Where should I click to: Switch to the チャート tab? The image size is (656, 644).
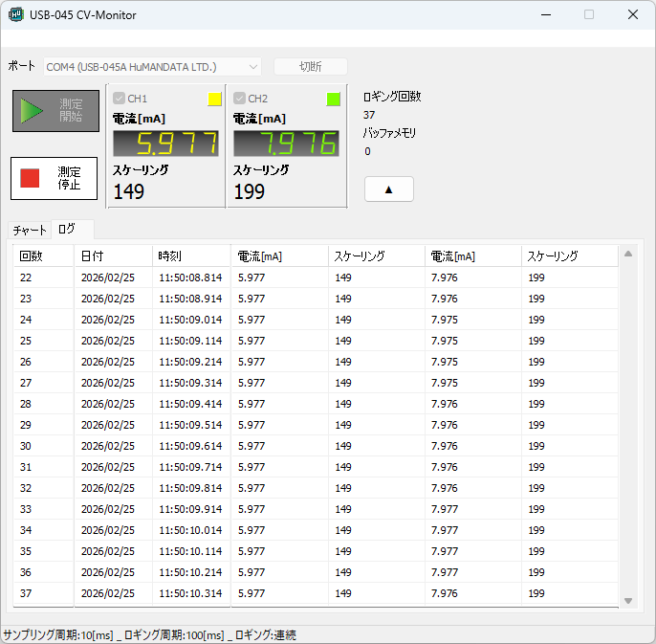click(x=30, y=230)
